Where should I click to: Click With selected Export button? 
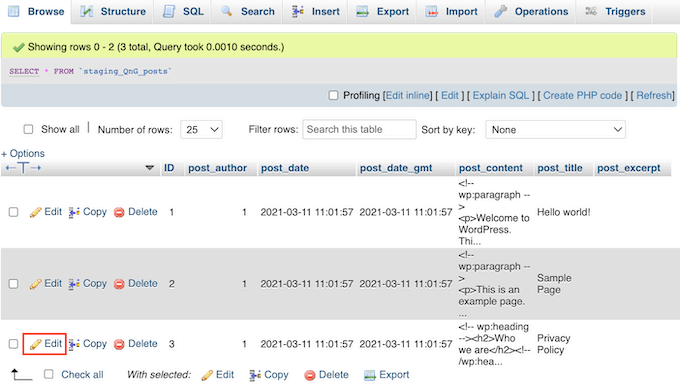(x=386, y=374)
